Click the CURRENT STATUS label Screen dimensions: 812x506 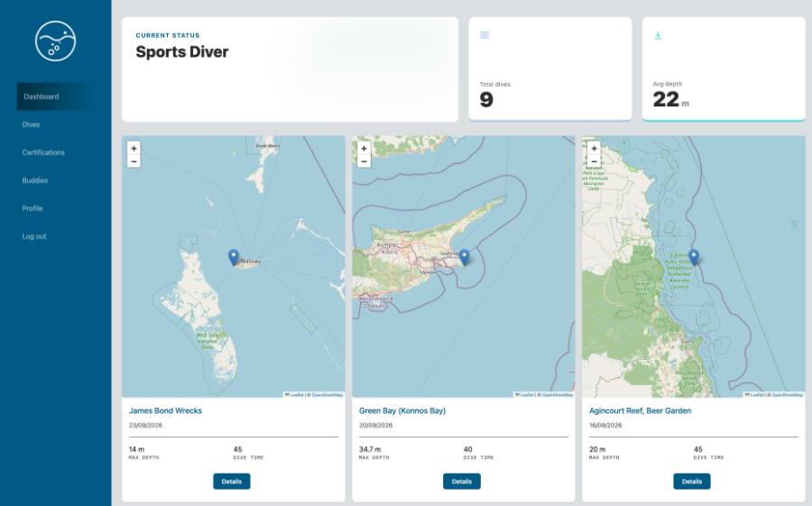[x=168, y=35]
